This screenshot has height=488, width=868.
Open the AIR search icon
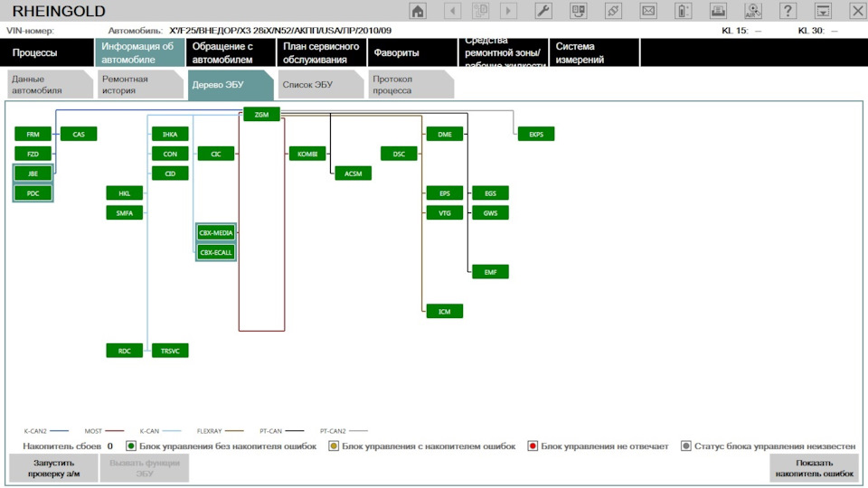[753, 11]
